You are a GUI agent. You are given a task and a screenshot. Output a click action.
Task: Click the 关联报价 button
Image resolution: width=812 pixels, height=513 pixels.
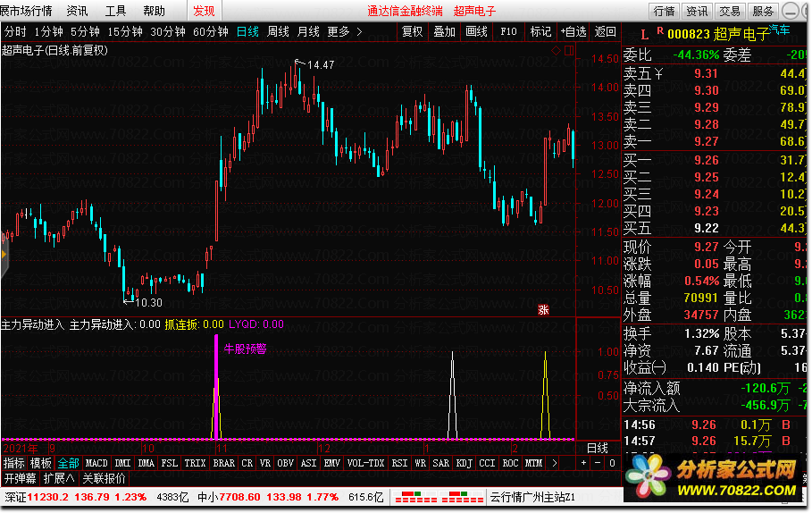pyautogui.click(x=105, y=478)
